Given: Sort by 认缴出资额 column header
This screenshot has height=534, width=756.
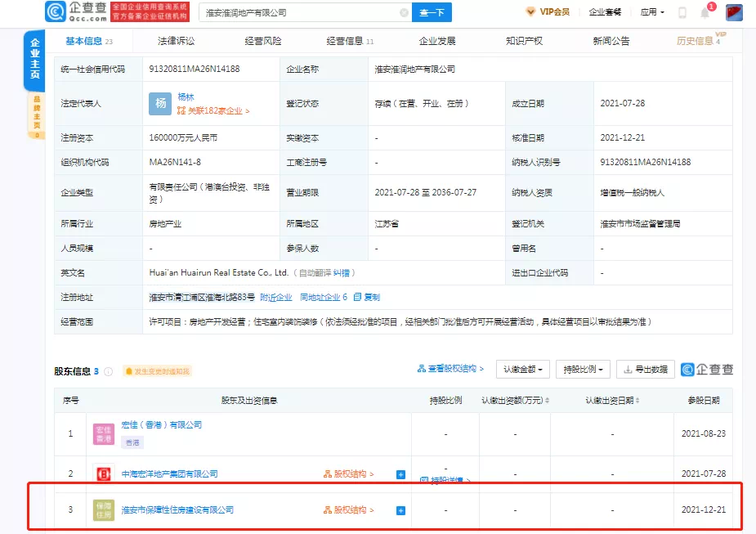Looking at the screenshot, I should (514, 401).
